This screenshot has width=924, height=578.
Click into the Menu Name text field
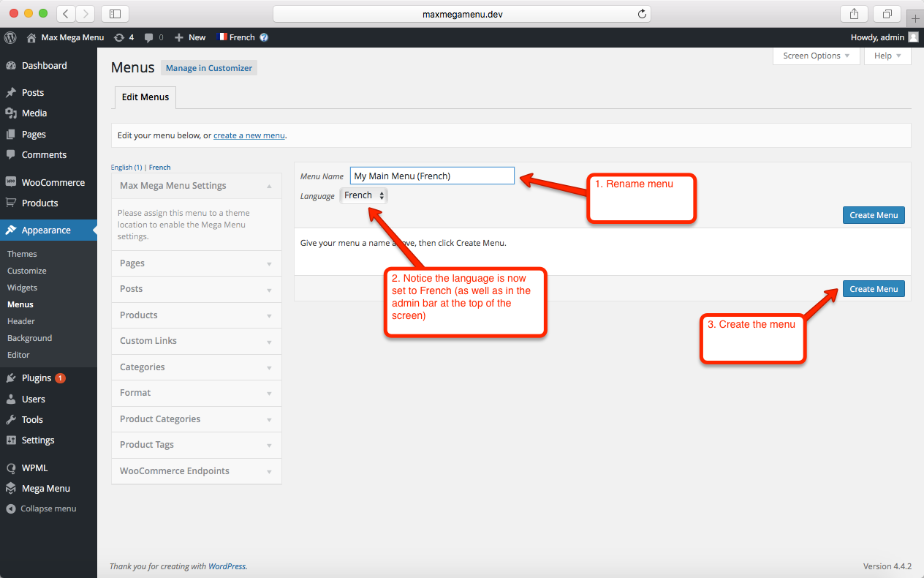[431, 176]
